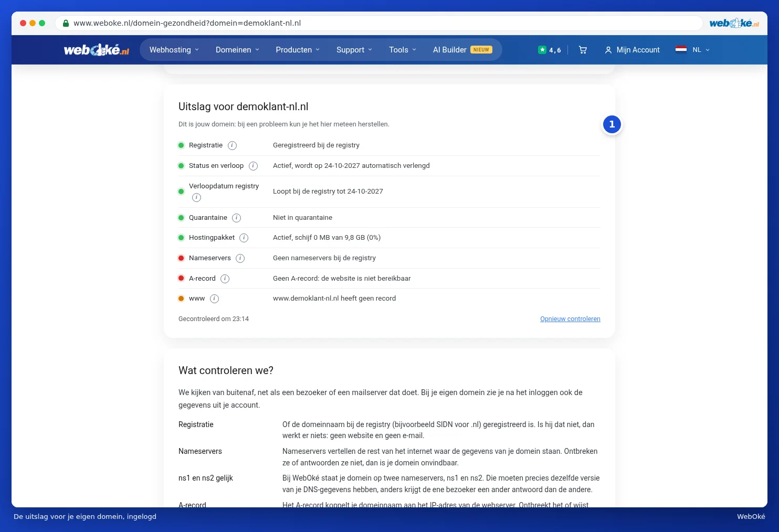The height and width of the screenshot is (532, 779).
Task: Click 'Gecontroleerd om 23:14' timestamp
Action: click(214, 319)
